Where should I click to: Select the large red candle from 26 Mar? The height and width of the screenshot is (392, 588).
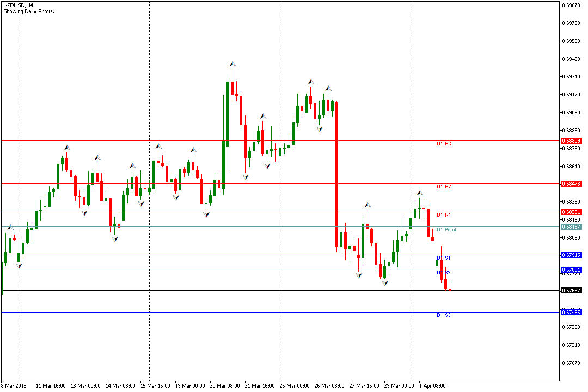[337, 174]
